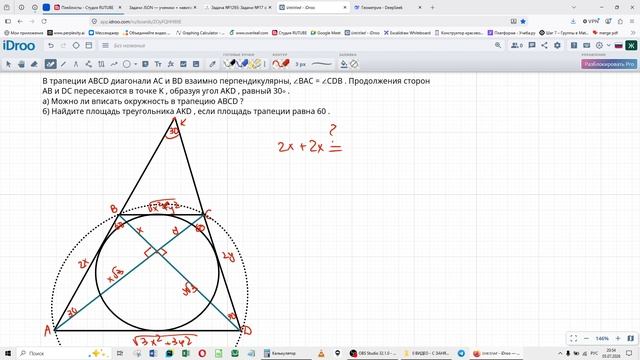Redo the last undone action
This screenshot has height=360, width=640.
click(x=63, y=45)
